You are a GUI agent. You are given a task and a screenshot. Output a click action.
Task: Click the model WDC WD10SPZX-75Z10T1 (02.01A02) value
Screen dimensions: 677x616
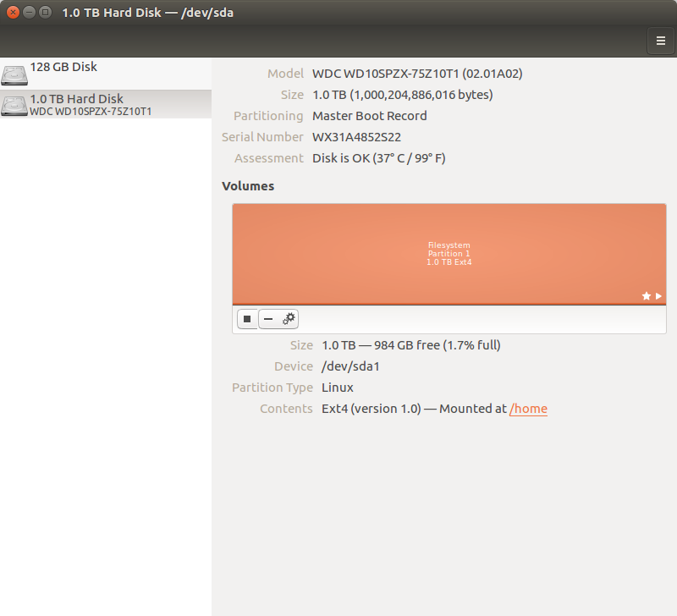417,74
